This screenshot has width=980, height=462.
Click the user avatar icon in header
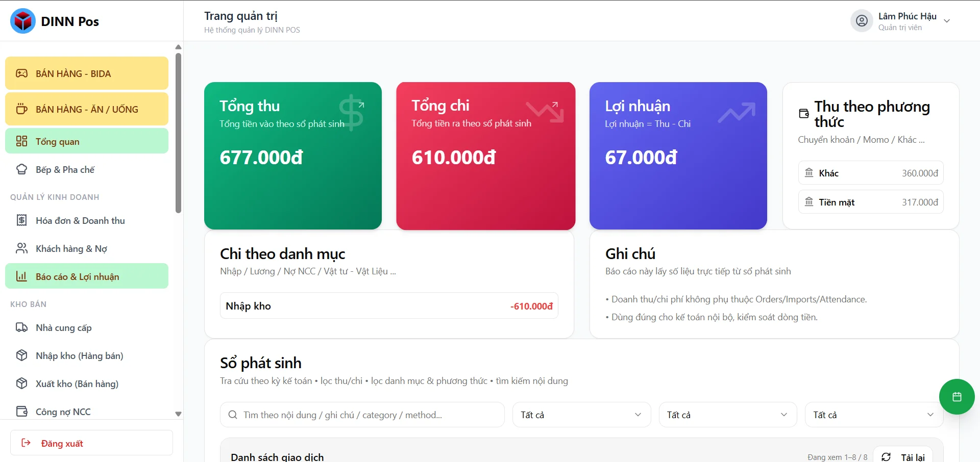pyautogui.click(x=862, y=21)
